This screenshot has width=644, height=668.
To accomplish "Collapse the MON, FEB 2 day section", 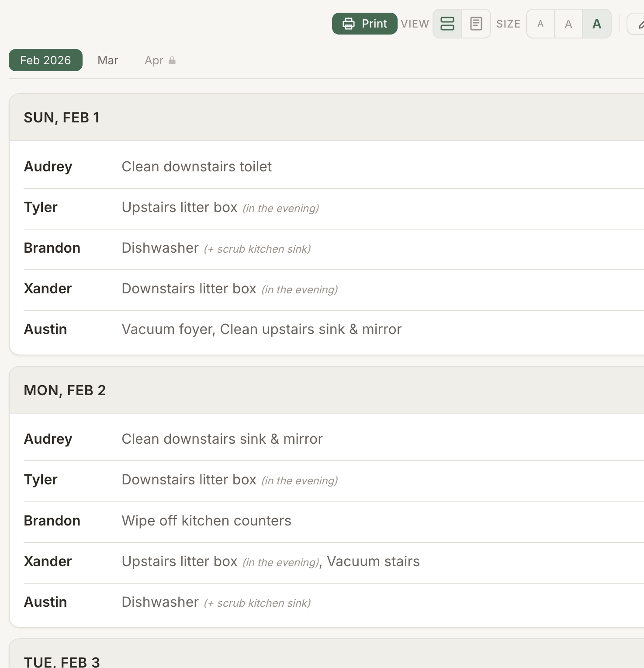I will pos(65,390).
